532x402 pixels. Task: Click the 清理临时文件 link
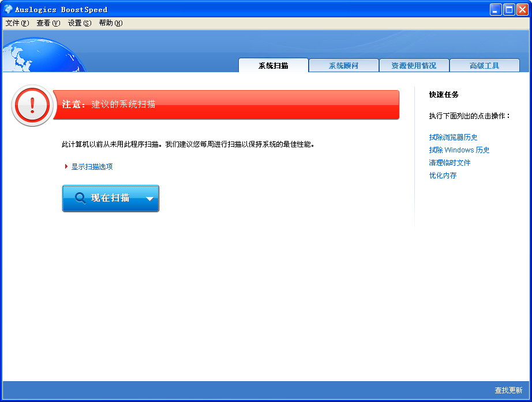click(450, 163)
